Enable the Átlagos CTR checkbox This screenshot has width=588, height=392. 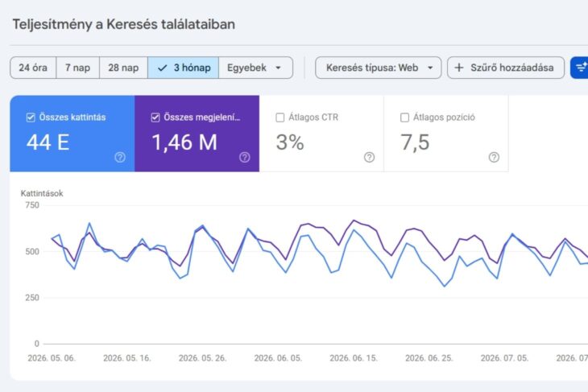click(x=280, y=118)
